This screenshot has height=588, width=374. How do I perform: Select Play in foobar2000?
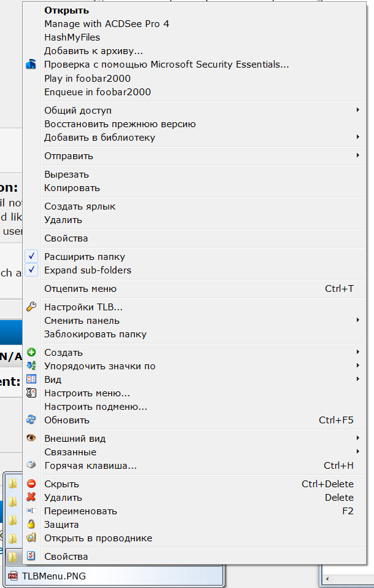[x=87, y=79]
